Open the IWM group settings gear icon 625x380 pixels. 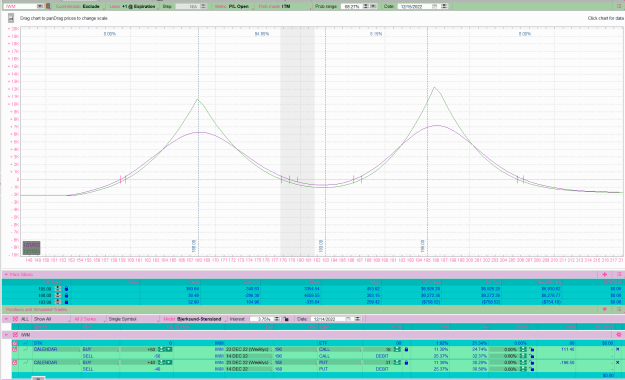(x=619, y=335)
